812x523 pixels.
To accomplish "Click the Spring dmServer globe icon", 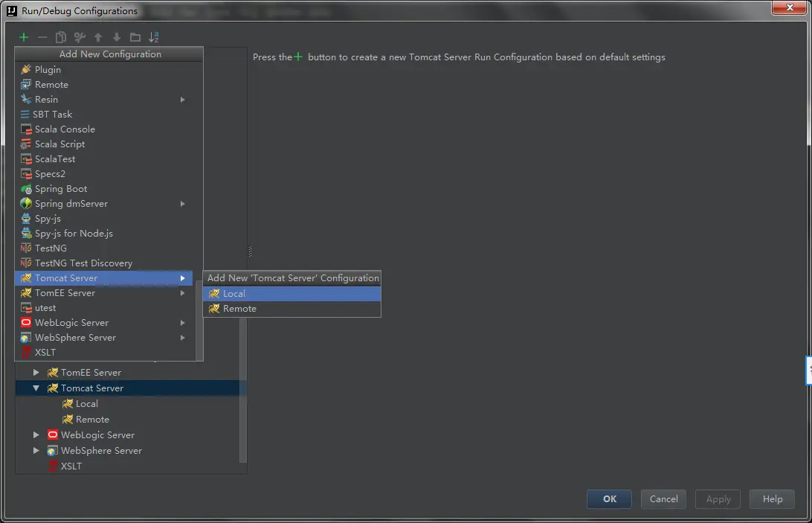I will click(x=26, y=203).
